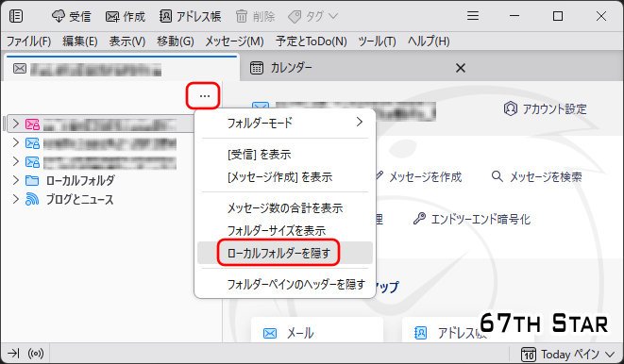Image resolution: width=624 pixels, height=364 pixels.
Task: Expand the third mail account
Action: [x=15, y=161]
